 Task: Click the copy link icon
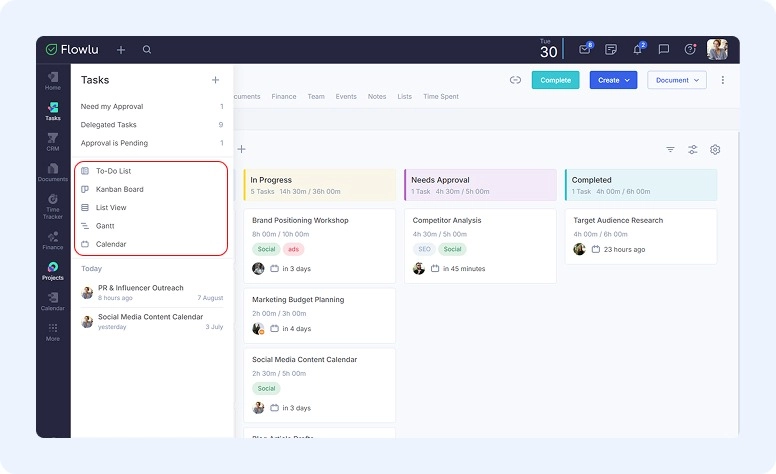(515, 80)
